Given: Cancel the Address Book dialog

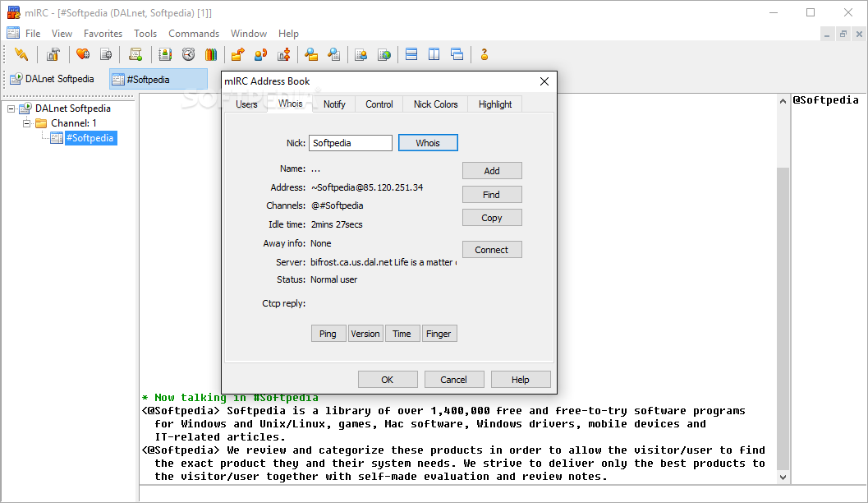Looking at the screenshot, I should pyautogui.click(x=454, y=380).
